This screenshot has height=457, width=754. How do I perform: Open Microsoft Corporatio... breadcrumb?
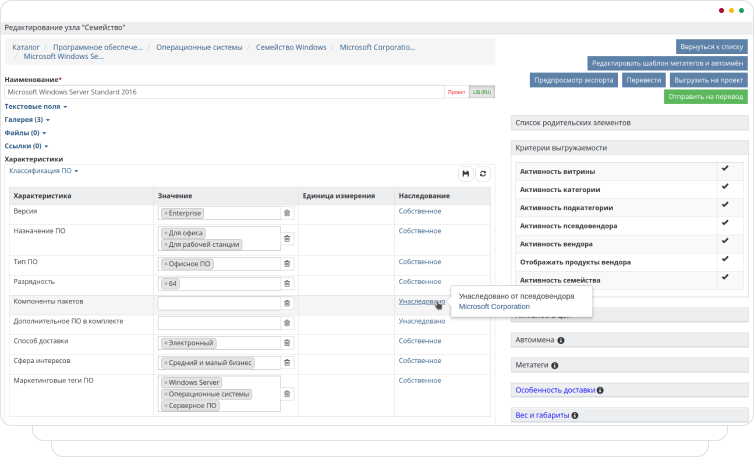[377, 47]
